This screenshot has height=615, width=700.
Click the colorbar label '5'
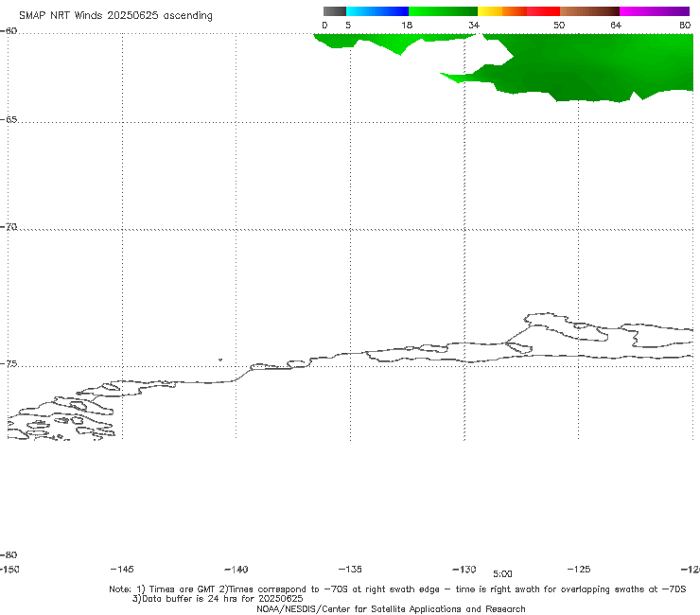[348, 25]
